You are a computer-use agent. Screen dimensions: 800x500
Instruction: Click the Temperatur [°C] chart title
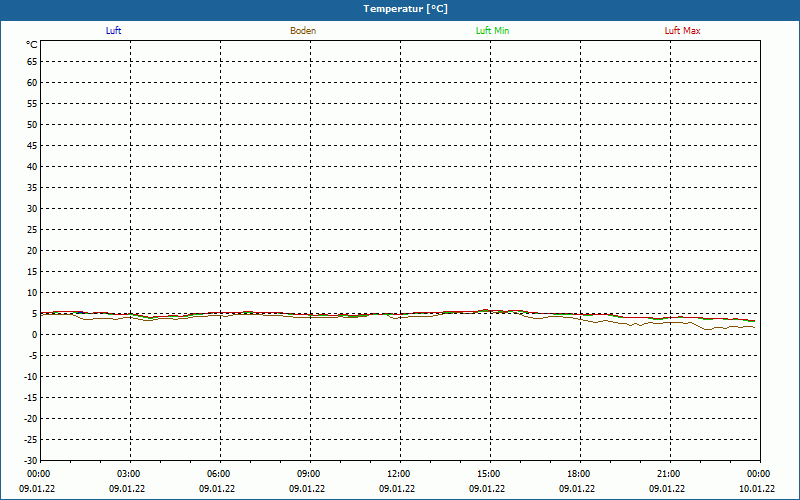pyautogui.click(x=406, y=9)
